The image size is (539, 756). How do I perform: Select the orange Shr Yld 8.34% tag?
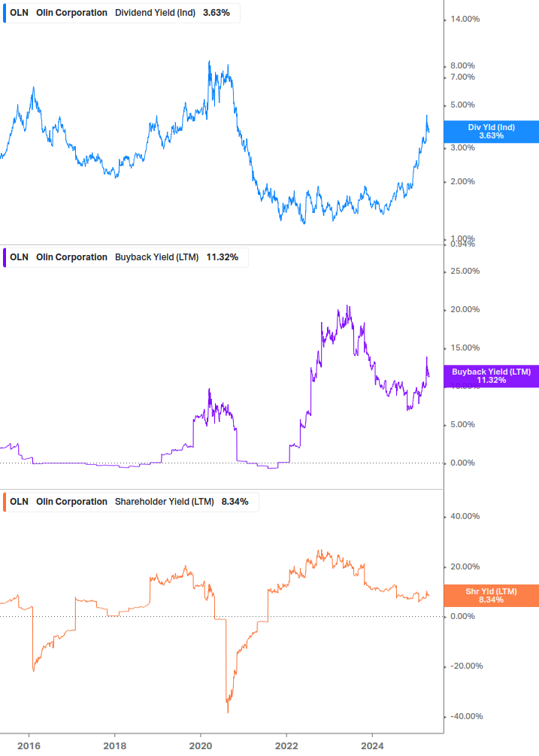tap(492, 596)
